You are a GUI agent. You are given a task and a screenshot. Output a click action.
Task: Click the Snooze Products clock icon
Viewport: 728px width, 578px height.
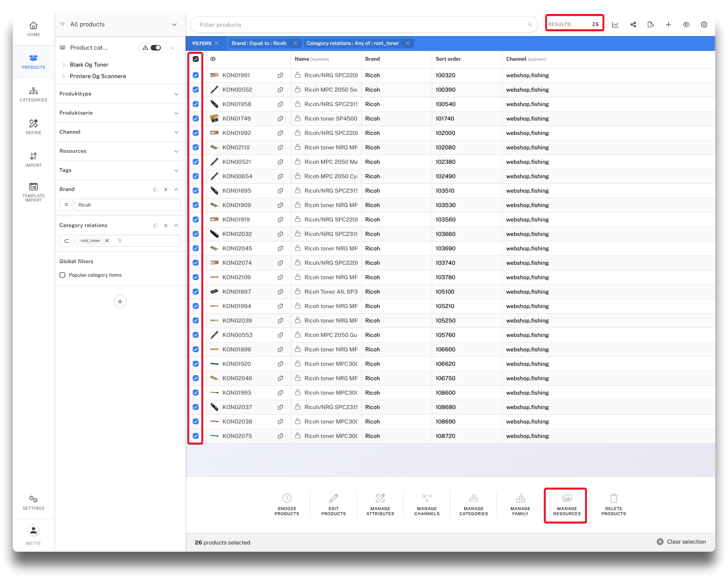pyautogui.click(x=287, y=498)
